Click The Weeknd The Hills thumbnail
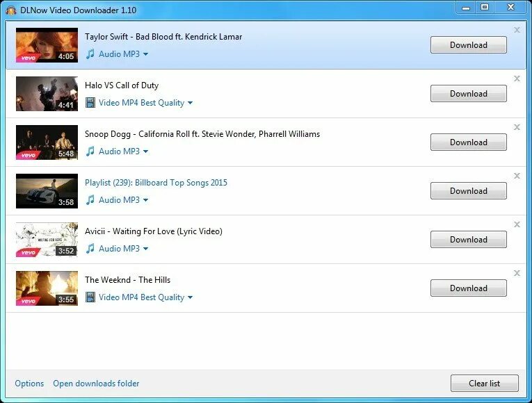 coord(47,288)
